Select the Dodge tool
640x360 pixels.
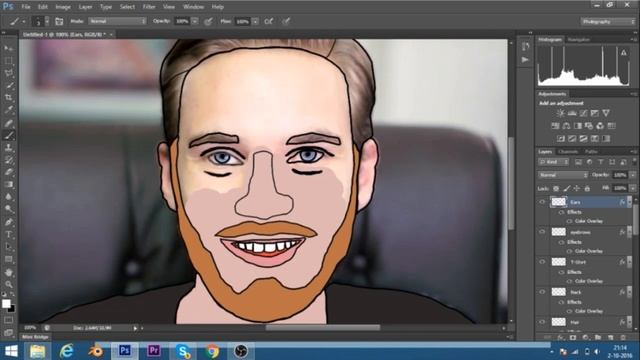pyautogui.click(x=8, y=209)
